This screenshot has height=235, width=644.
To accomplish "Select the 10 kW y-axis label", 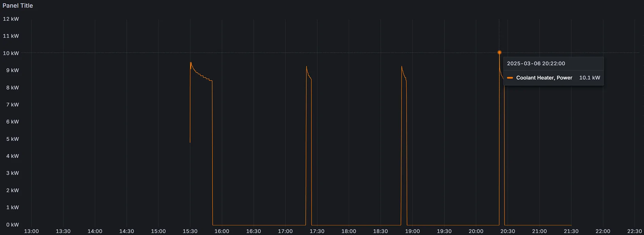I will click(x=11, y=53).
